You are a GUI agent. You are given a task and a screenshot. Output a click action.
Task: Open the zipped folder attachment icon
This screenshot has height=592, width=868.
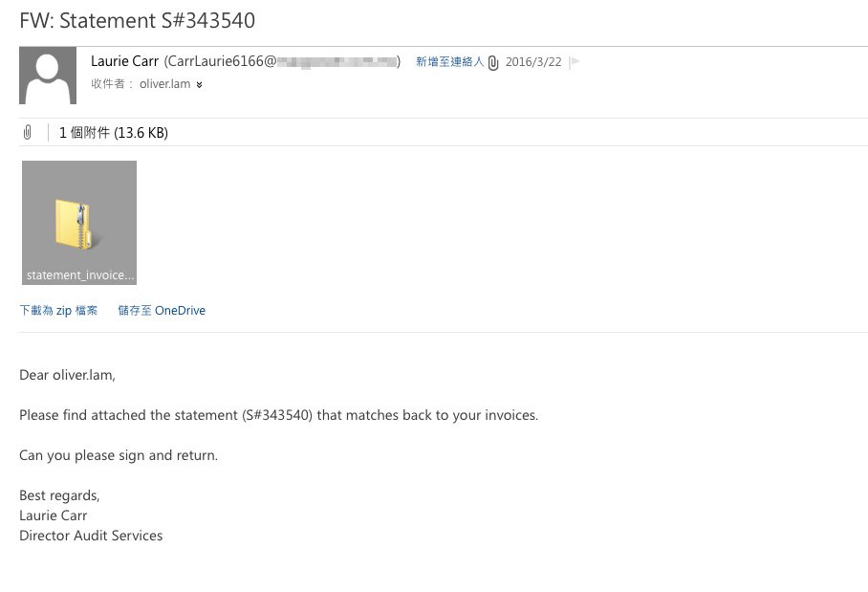click(79, 224)
